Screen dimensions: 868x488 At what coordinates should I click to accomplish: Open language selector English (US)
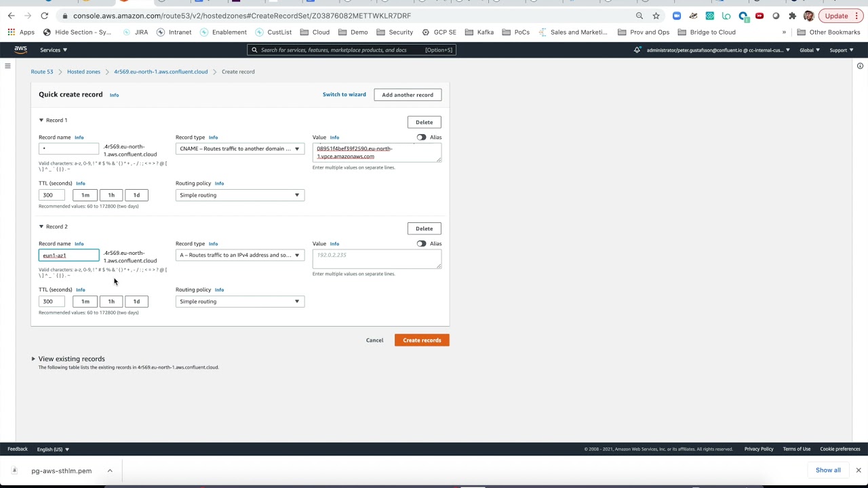click(x=53, y=449)
